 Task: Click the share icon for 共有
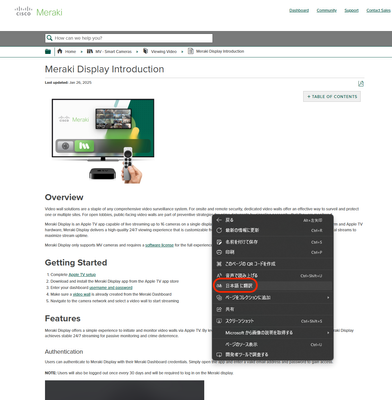click(219, 309)
